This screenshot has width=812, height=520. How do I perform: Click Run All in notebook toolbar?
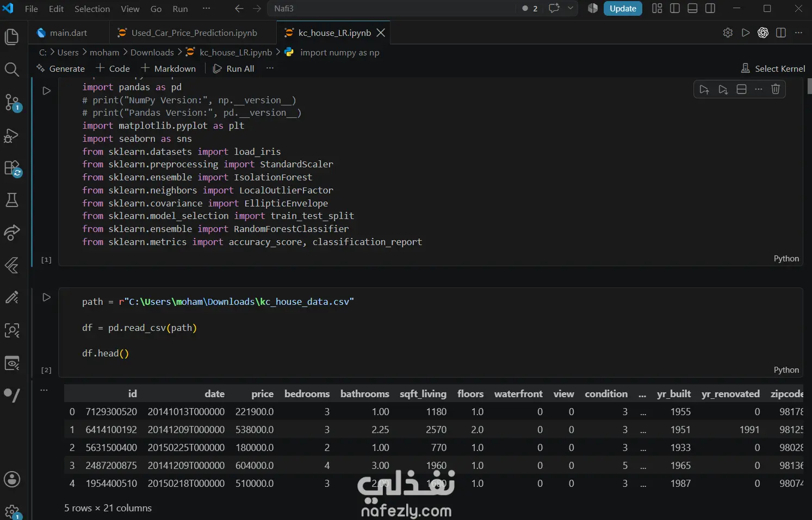coord(234,68)
